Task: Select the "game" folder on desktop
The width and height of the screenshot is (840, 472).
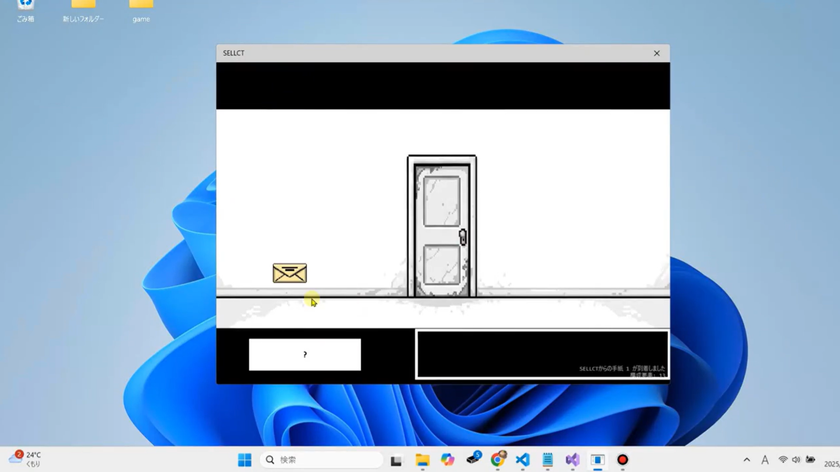Action: tap(141, 10)
